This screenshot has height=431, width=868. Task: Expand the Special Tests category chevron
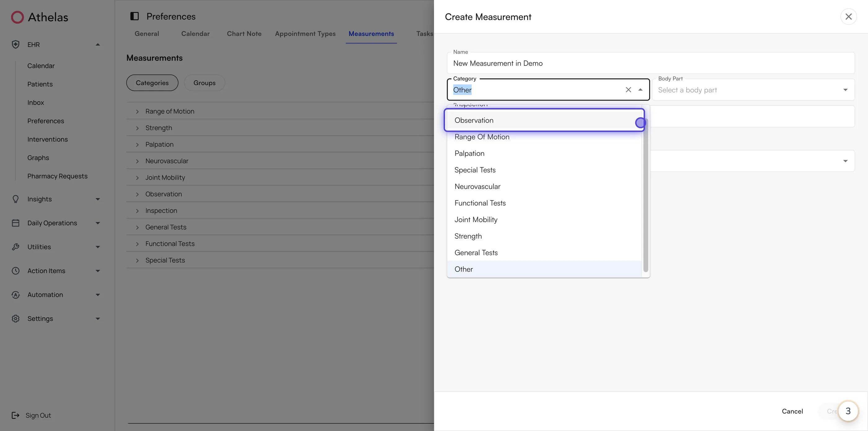(x=137, y=260)
